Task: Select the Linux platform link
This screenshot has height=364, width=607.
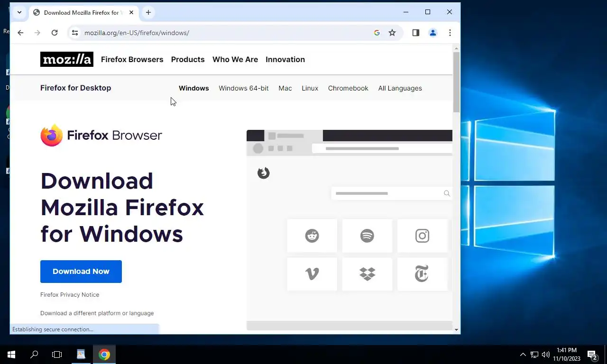Action: tap(310, 88)
